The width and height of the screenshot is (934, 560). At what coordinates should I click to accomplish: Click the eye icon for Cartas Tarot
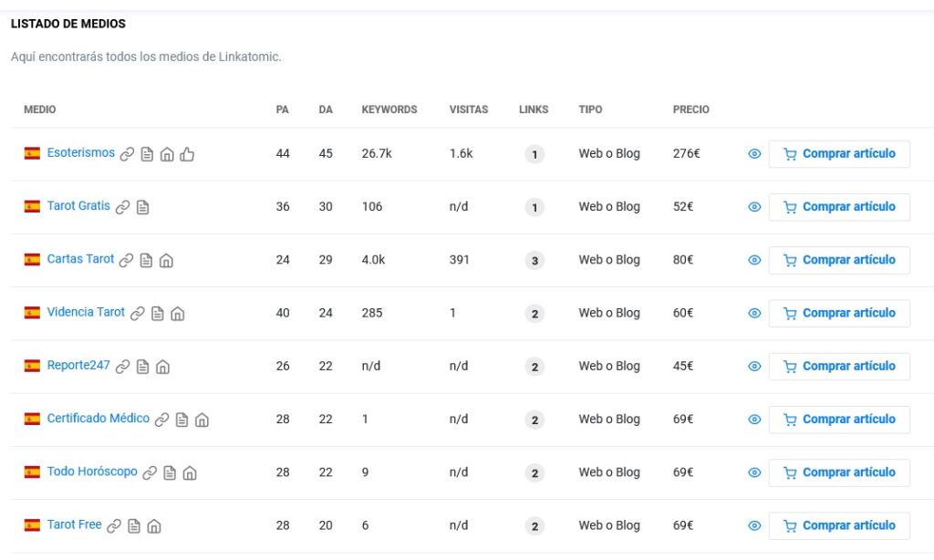(754, 260)
